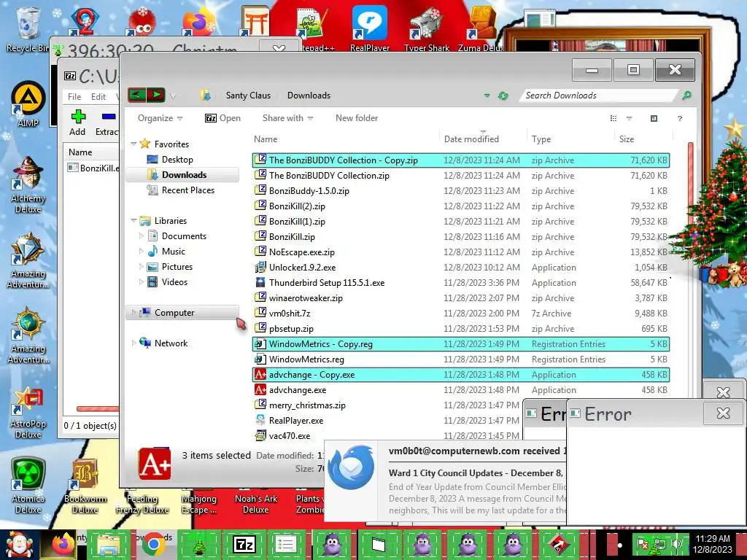Click the advchange.exe red A+ icon
Viewport: 747px width, 560px height.
[x=260, y=389]
